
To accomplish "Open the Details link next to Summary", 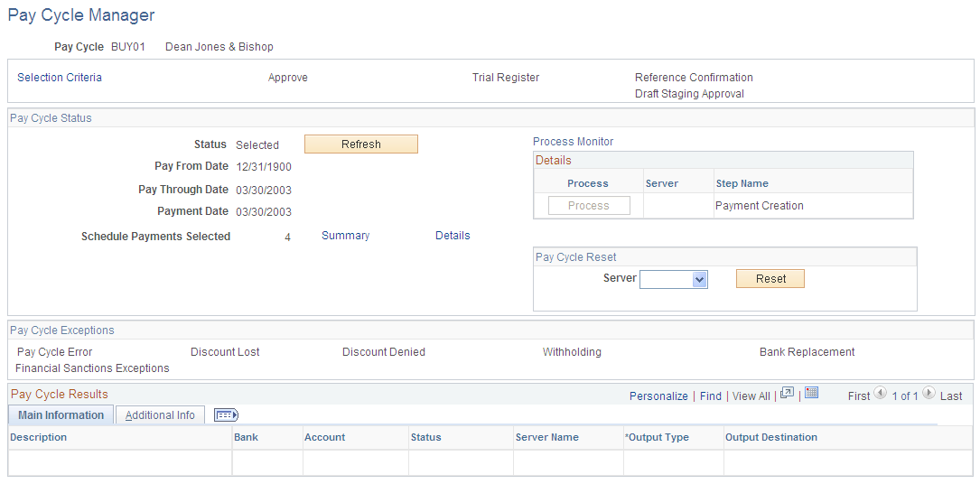I will (453, 236).
